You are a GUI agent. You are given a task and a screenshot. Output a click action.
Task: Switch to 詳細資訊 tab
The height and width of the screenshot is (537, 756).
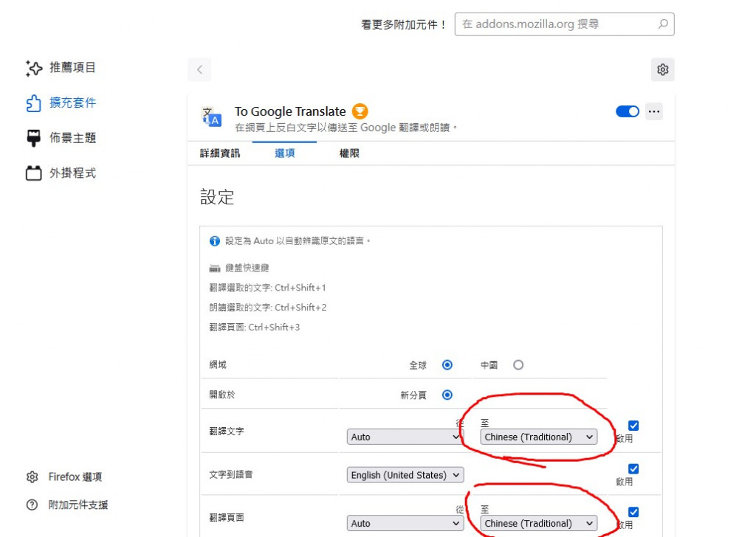coord(220,153)
